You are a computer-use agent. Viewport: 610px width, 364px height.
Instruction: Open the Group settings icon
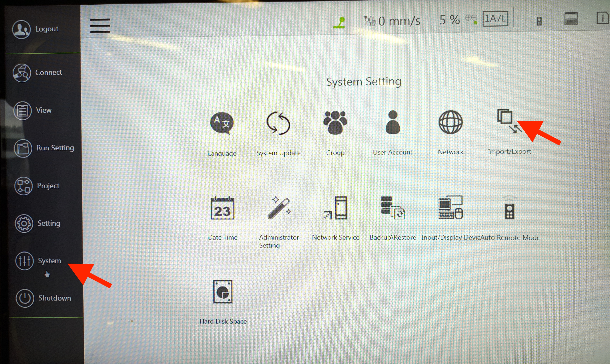[335, 123]
